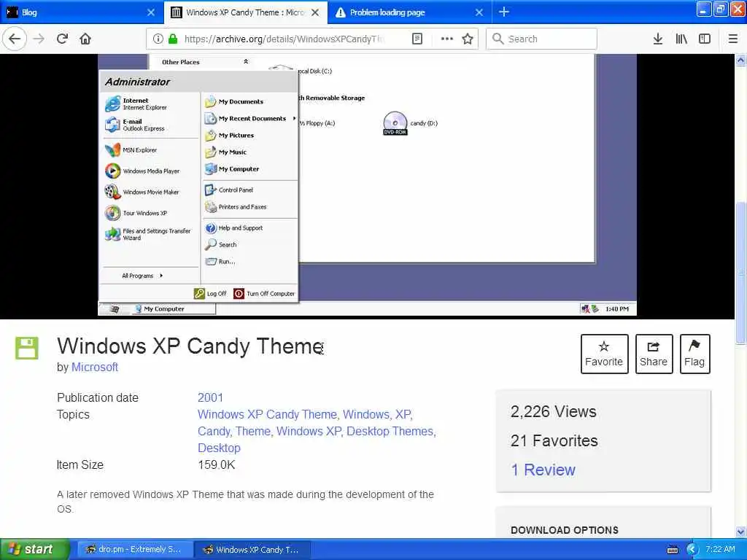Click the DOWNLOAD OPTIONS heading

(x=565, y=530)
